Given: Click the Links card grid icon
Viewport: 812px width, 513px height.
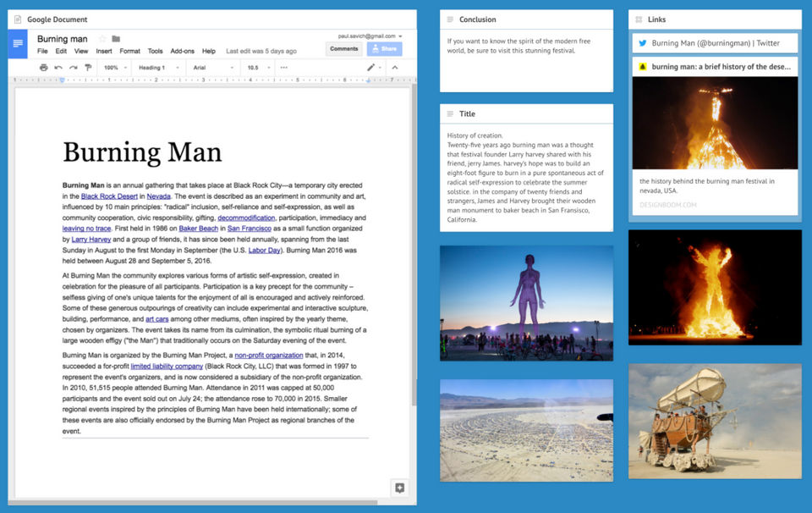Looking at the screenshot, I should 639,19.
